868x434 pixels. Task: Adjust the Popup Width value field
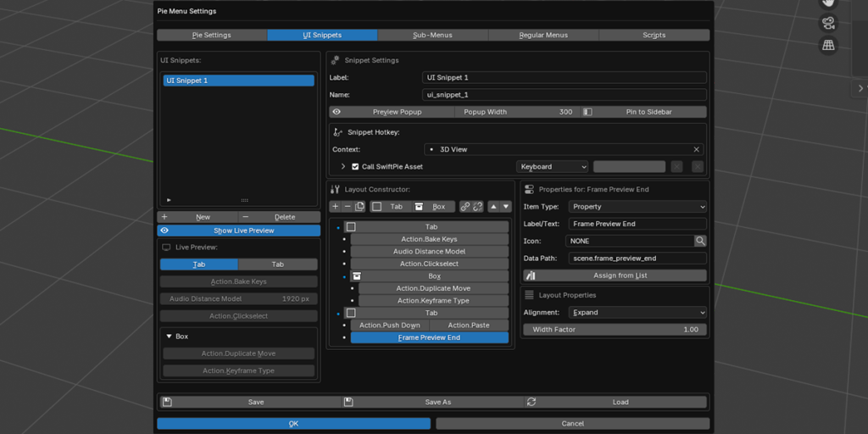[518, 112]
